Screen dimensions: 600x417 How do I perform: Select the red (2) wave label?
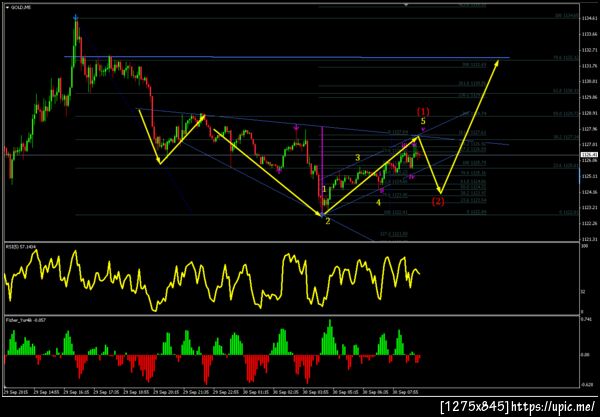click(438, 201)
